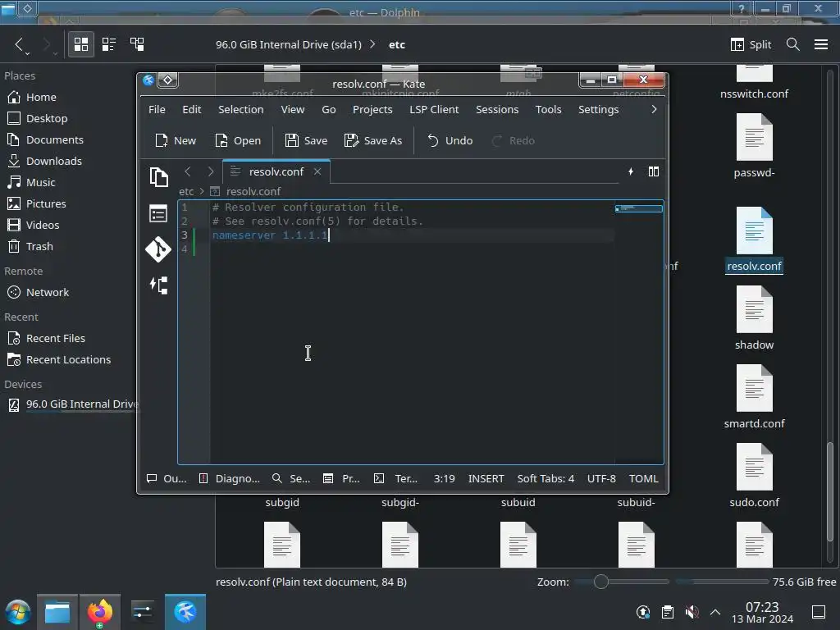The width and height of the screenshot is (840, 630).
Task: Open the Settings menu in Kate
Action: (x=599, y=109)
